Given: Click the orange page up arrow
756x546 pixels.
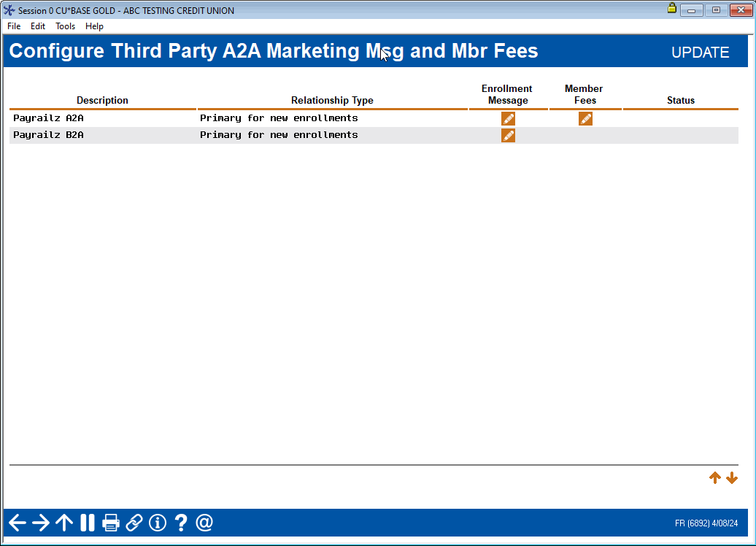Looking at the screenshot, I should tap(715, 477).
